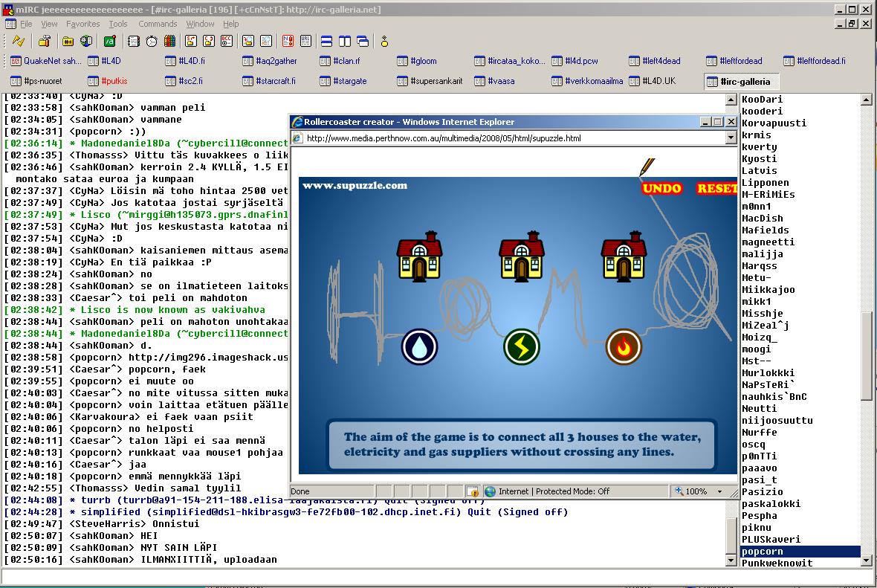Click the Connect lightning bolt toolbar icon
This screenshot has width=877, height=588.
[19, 41]
